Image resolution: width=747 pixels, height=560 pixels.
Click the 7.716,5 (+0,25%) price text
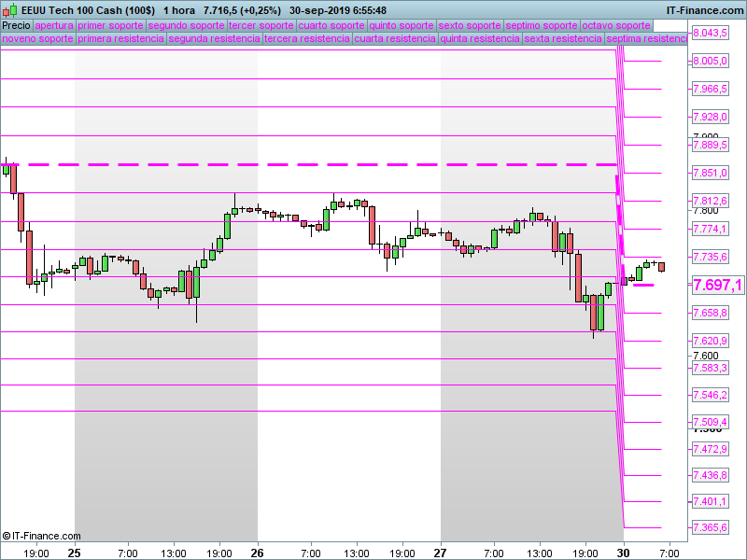(242, 10)
